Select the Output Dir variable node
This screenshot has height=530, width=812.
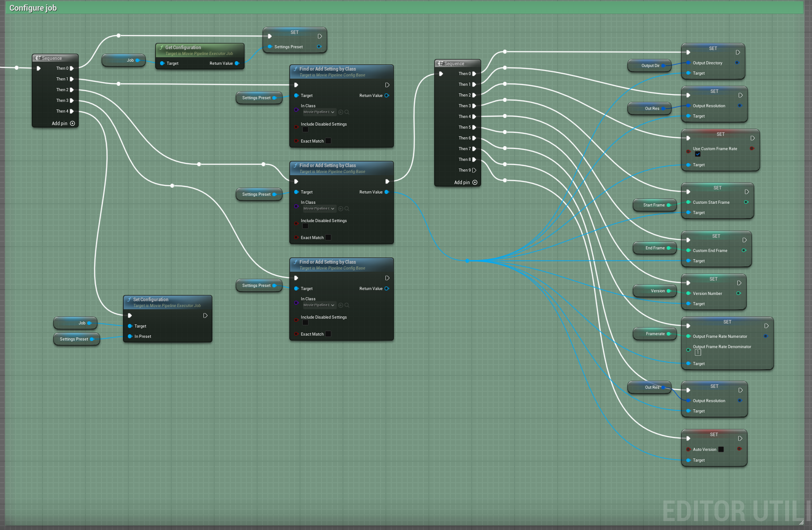(650, 66)
